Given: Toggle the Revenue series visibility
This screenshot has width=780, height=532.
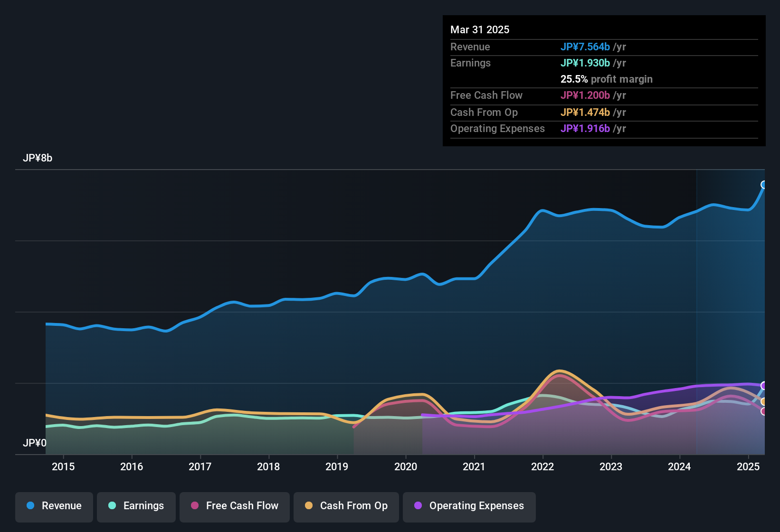Looking at the screenshot, I should point(54,506).
